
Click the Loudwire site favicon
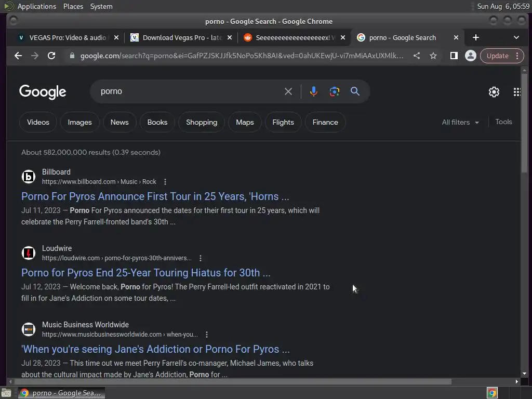(29, 253)
